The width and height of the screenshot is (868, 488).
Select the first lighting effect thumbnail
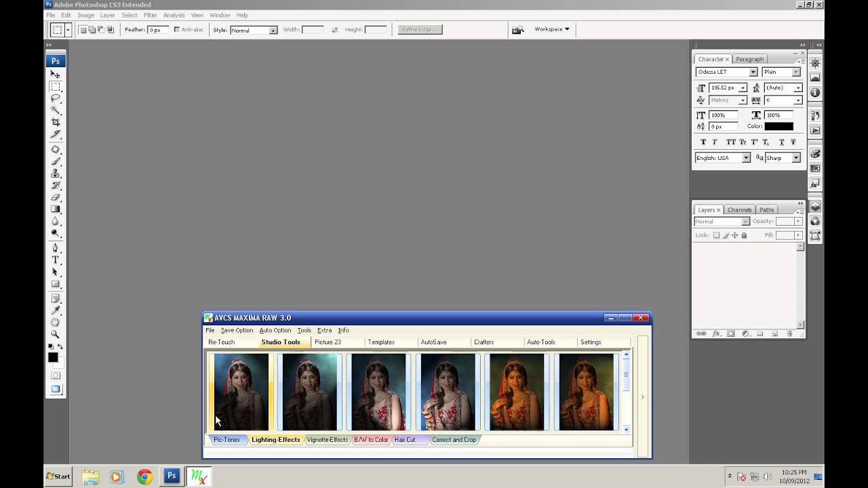tap(241, 392)
